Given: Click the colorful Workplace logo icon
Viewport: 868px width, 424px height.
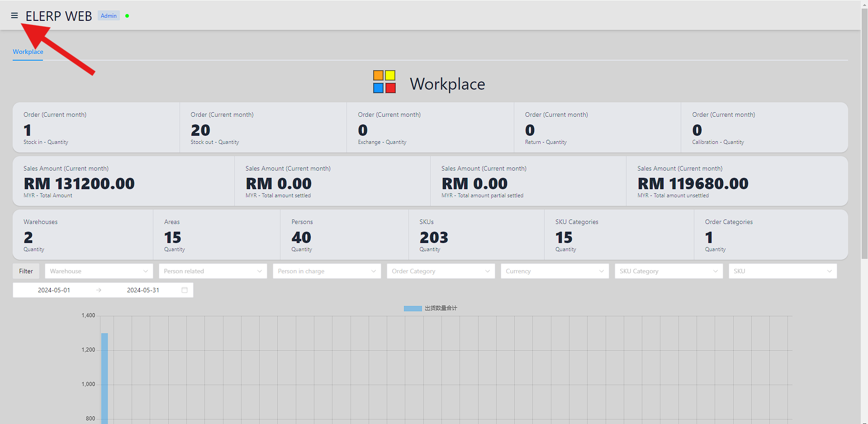Looking at the screenshot, I should 384,82.
